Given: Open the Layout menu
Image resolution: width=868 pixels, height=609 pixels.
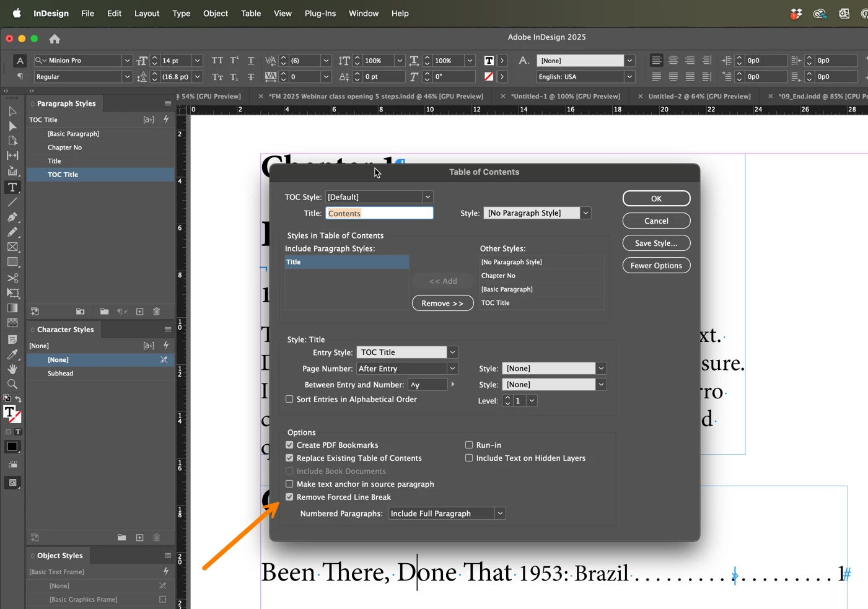Looking at the screenshot, I should (x=147, y=13).
